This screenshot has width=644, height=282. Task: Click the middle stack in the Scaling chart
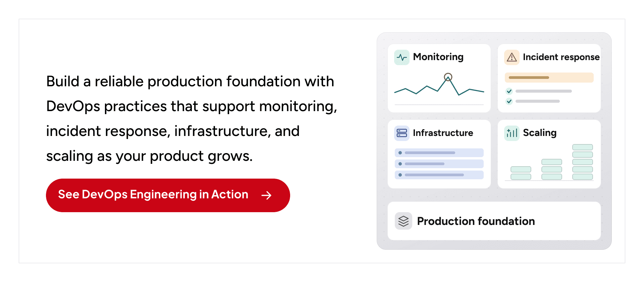(552, 170)
